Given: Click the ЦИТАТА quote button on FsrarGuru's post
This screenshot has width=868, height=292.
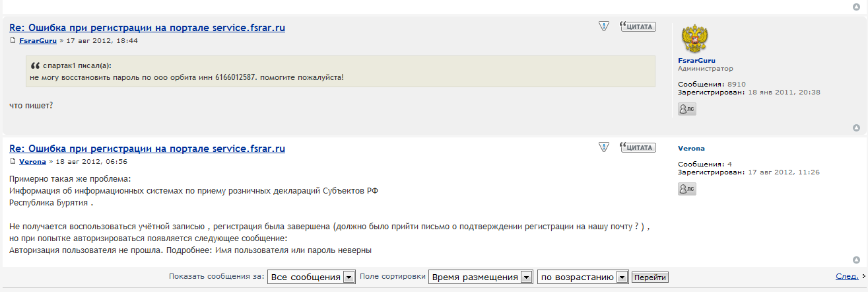Looking at the screenshot, I should 638,27.
